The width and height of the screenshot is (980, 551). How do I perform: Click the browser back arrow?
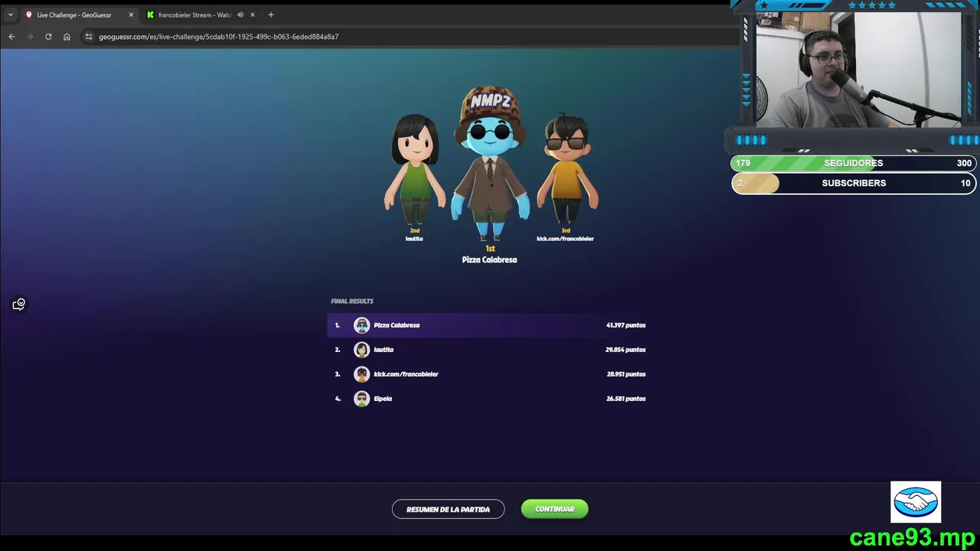tap(11, 37)
